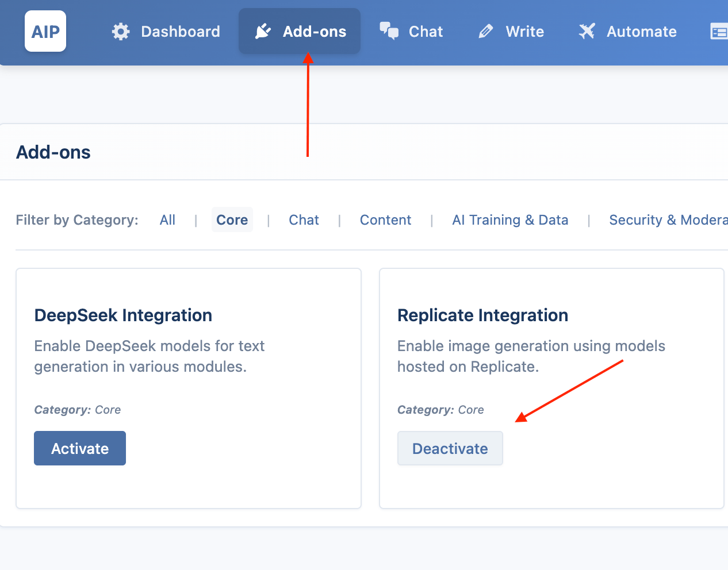Image resolution: width=728 pixels, height=570 pixels.
Task: Click the Add-ons plug icon
Action: coord(263,32)
